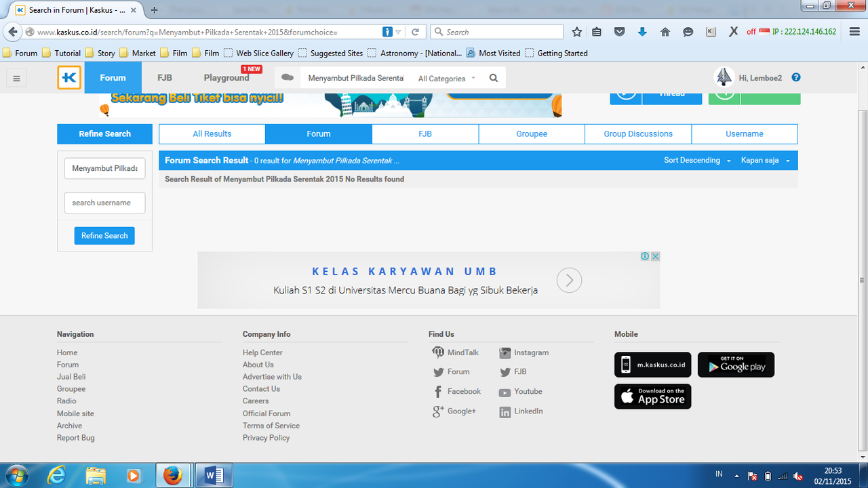Select the FJB results tab
The image size is (868, 488).
[x=425, y=134]
